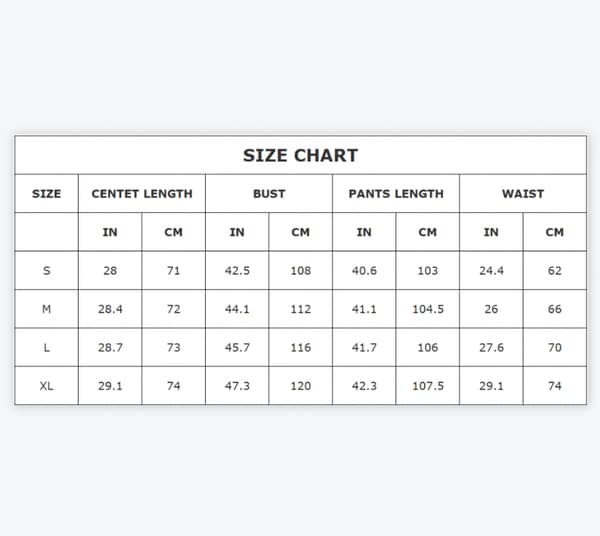Click the PANTS LENGTH header
The height and width of the screenshot is (536, 600).
(x=396, y=194)
